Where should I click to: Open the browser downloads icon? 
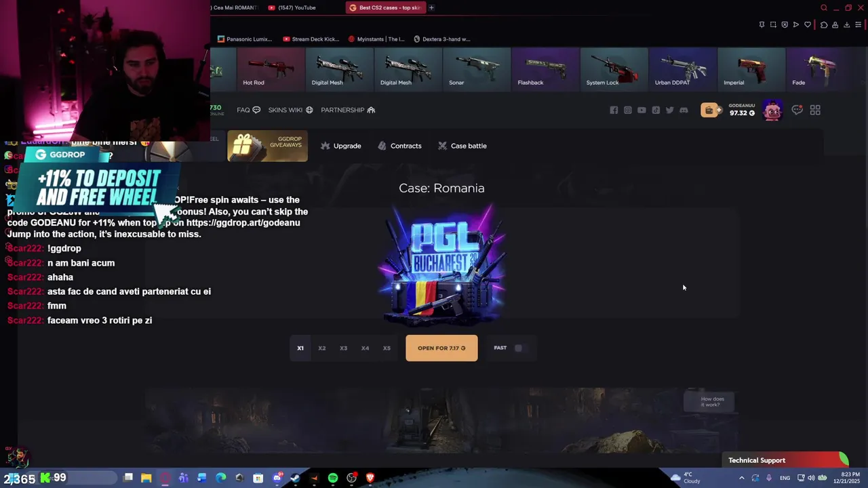(846, 24)
